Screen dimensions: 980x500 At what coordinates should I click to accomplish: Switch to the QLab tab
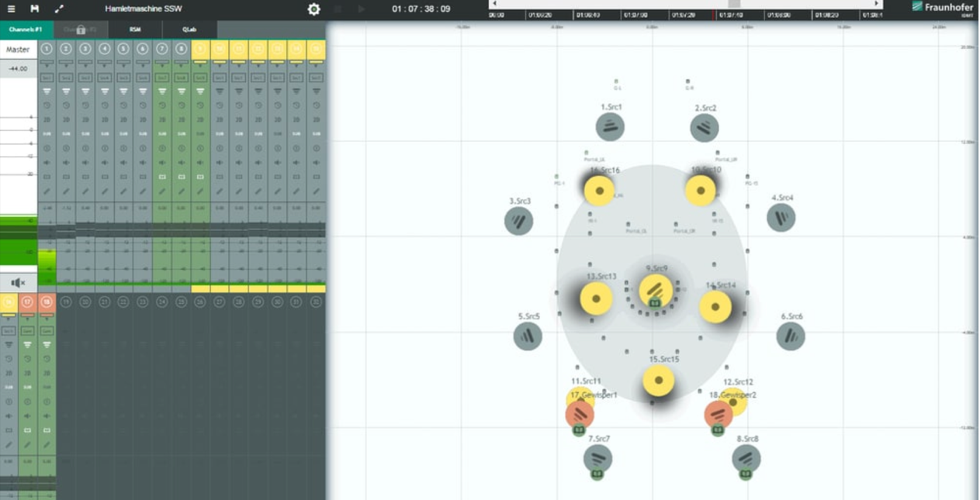coord(189,29)
